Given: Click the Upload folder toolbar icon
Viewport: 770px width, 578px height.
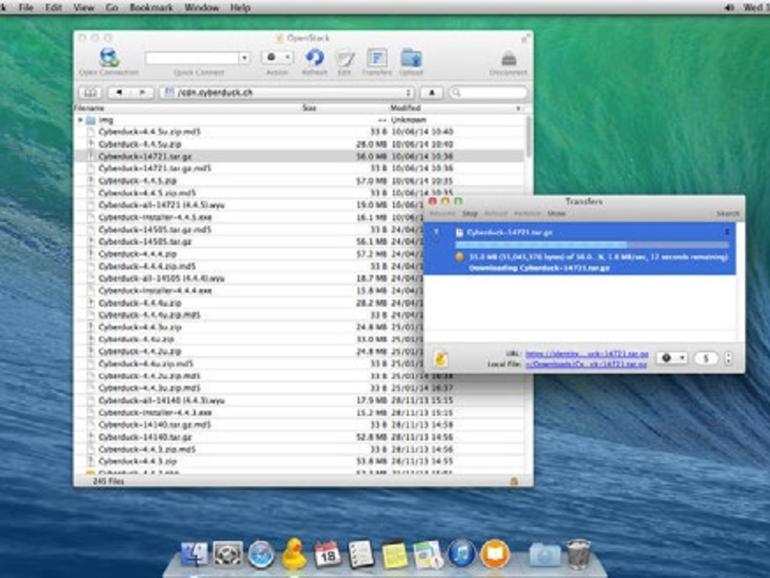Looking at the screenshot, I should point(411,58).
